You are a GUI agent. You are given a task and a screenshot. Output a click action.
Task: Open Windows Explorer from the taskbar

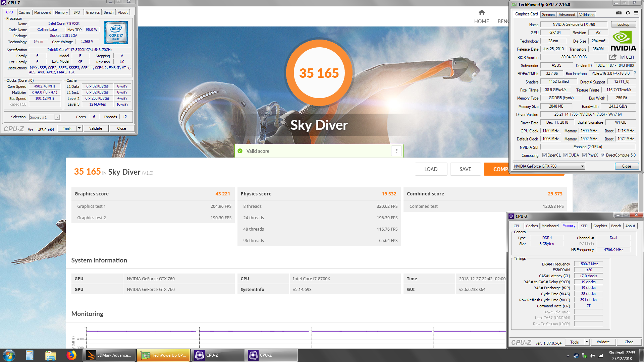click(x=50, y=355)
